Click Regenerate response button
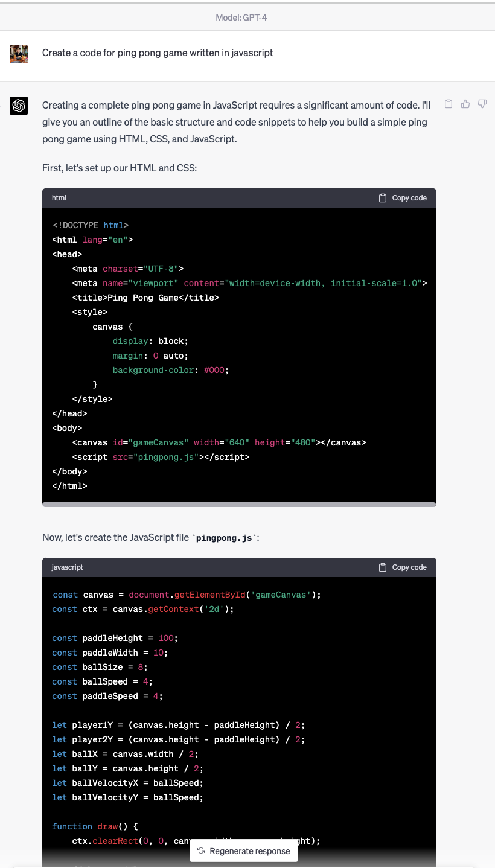 pos(244,851)
